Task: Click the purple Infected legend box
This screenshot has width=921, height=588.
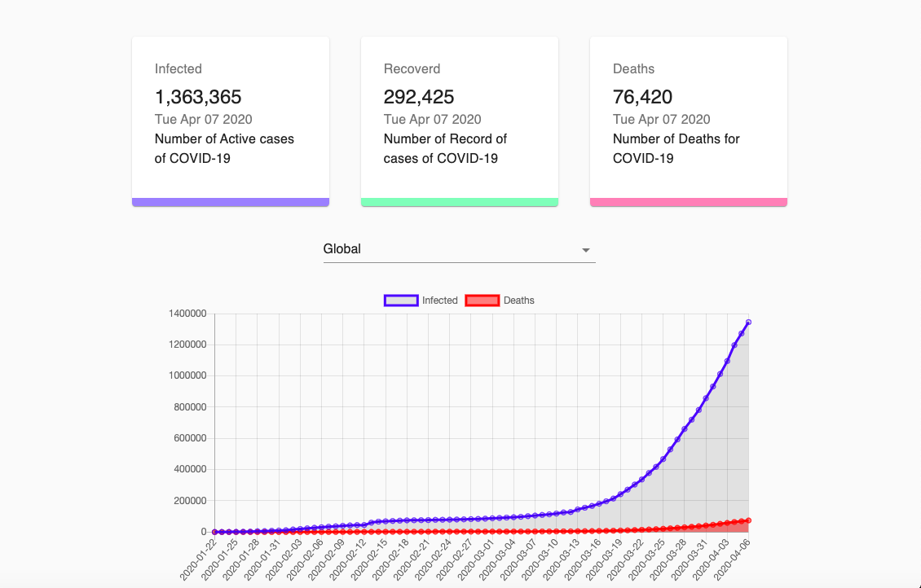Action: pos(400,301)
